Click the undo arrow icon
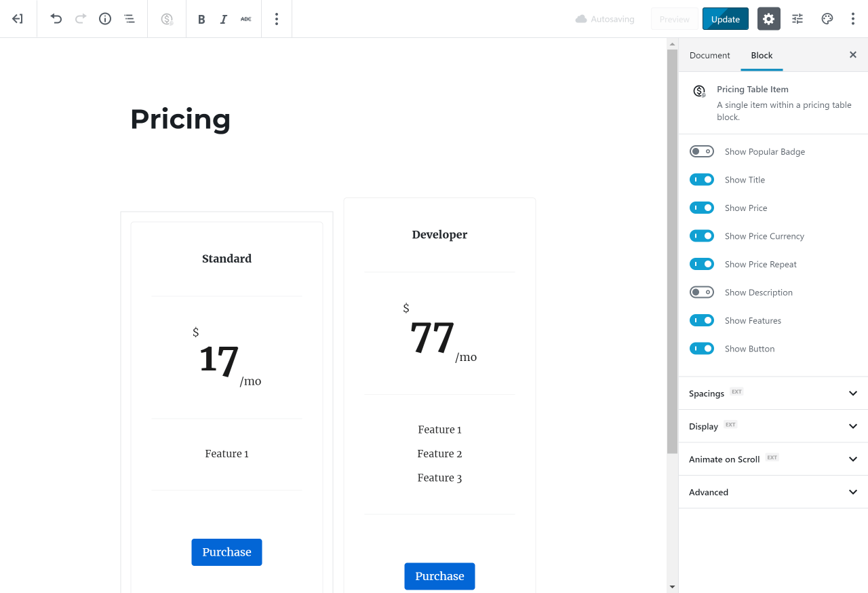The image size is (868, 593). 56,19
